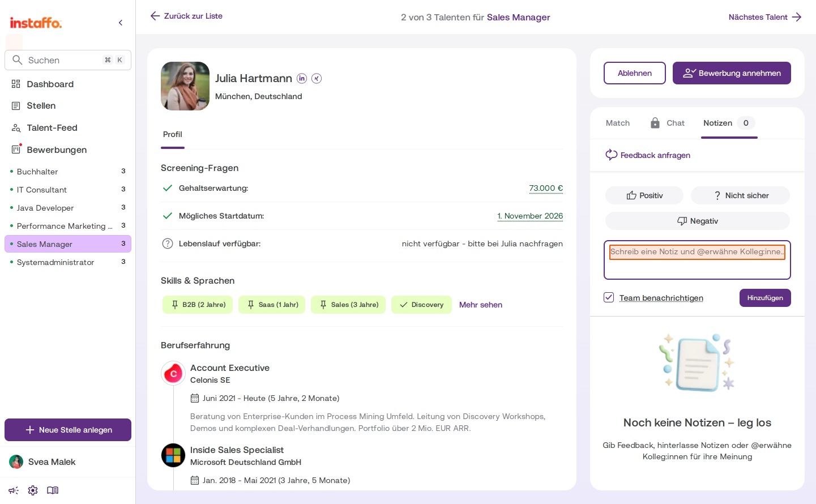Open Julia Hartmann's Xing profile icon

(317, 78)
